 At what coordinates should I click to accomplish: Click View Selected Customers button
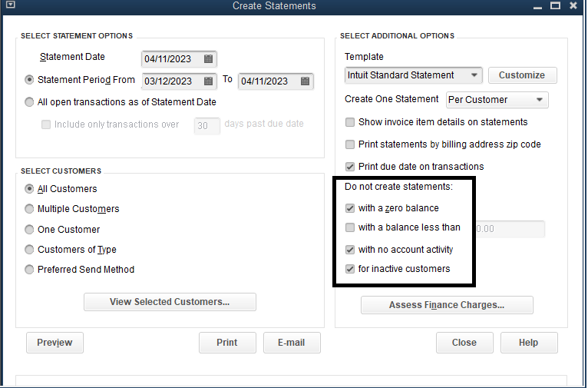click(x=170, y=302)
